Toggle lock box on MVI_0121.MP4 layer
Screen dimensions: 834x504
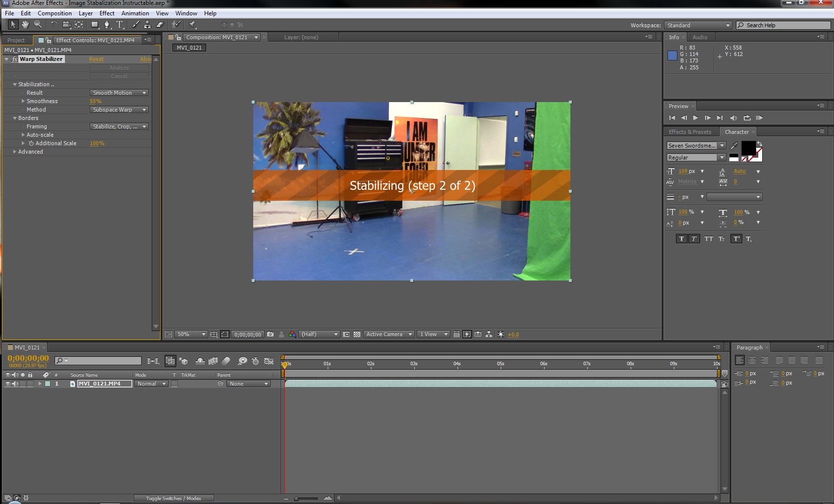point(30,384)
